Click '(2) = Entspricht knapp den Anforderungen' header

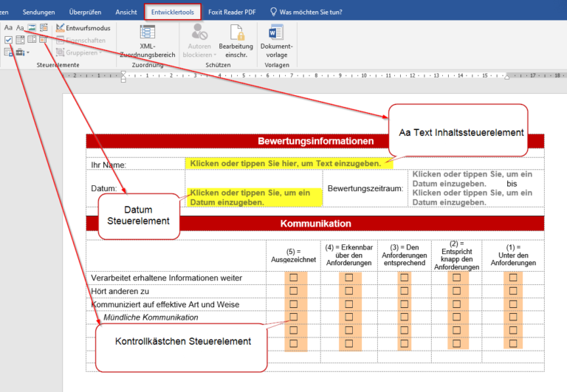pos(456,255)
